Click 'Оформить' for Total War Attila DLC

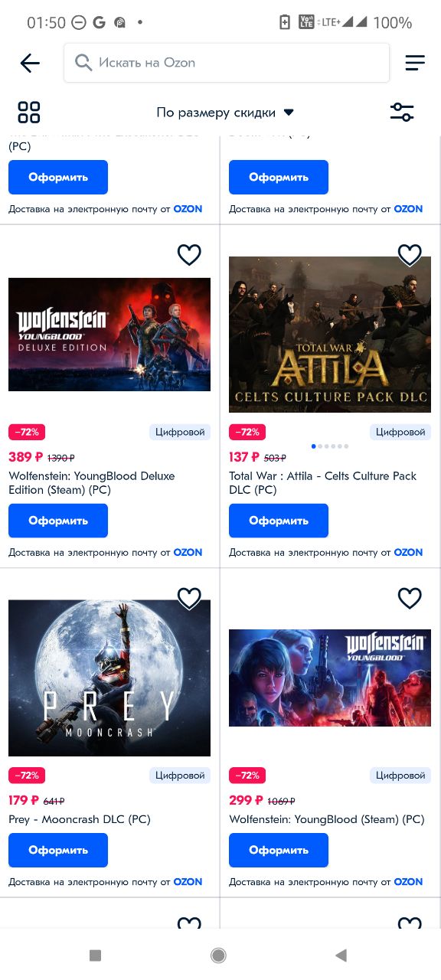click(x=279, y=521)
